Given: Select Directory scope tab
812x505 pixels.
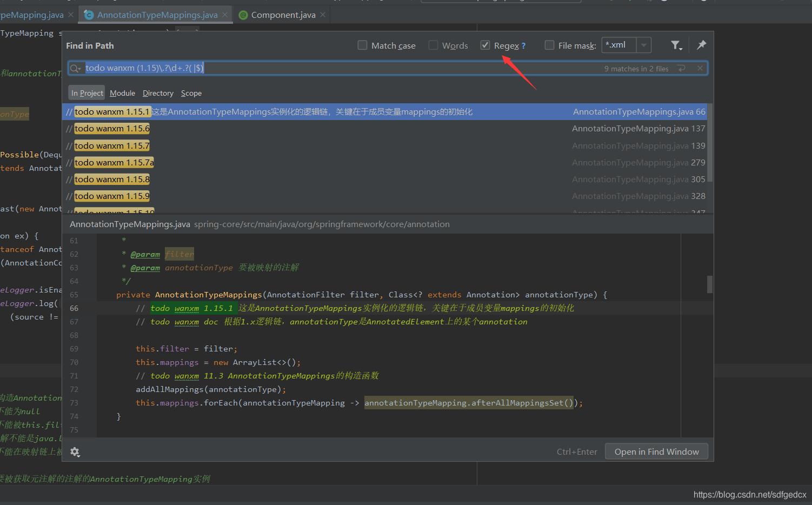Looking at the screenshot, I should coord(158,93).
